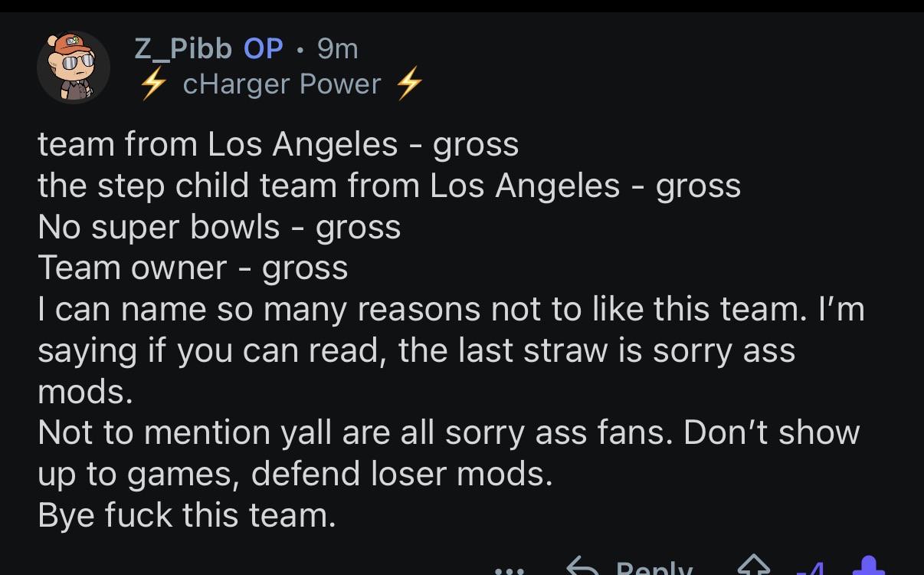
Task: Tap the cHarger Power flair text
Action: (282, 84)
